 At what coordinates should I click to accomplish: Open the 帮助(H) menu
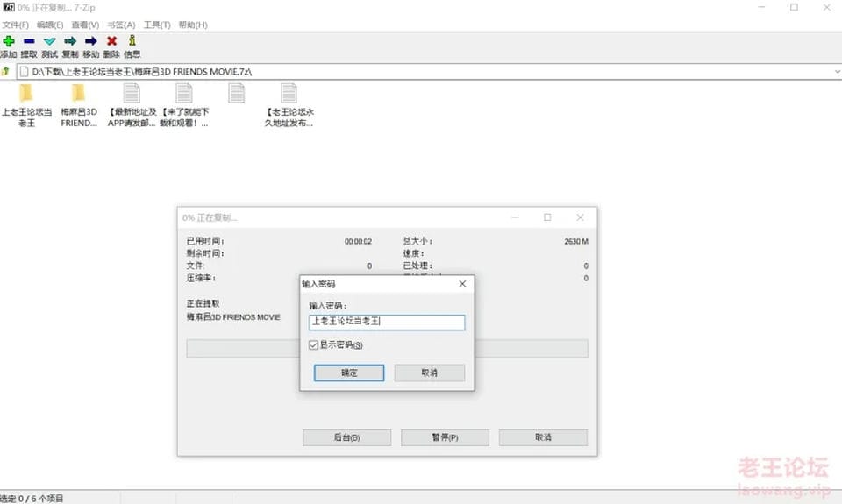(193, 25)
